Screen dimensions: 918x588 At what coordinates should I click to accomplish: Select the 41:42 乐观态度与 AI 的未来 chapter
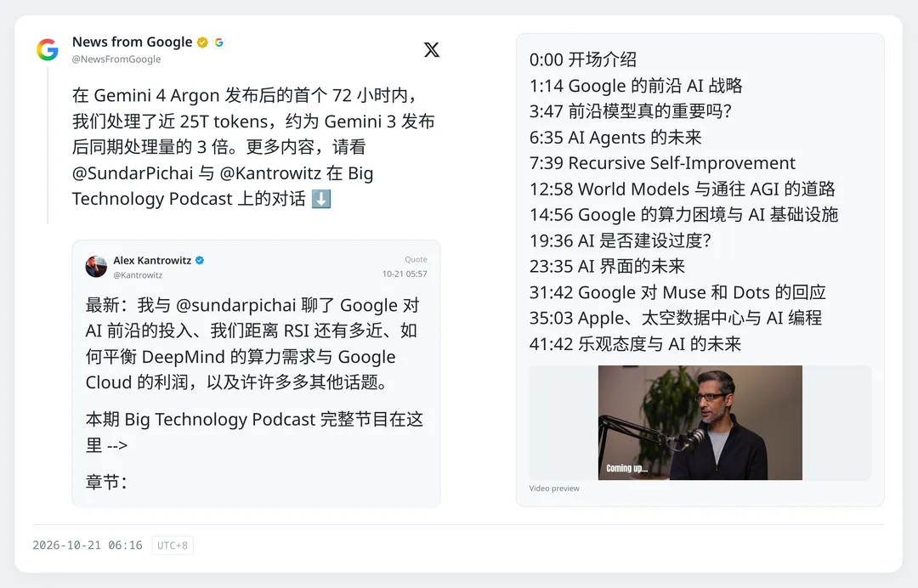635,344
